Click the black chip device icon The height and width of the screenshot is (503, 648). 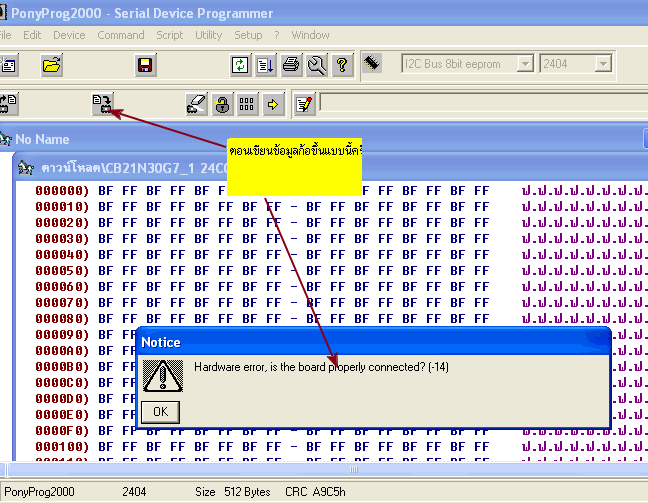[372, 63]
